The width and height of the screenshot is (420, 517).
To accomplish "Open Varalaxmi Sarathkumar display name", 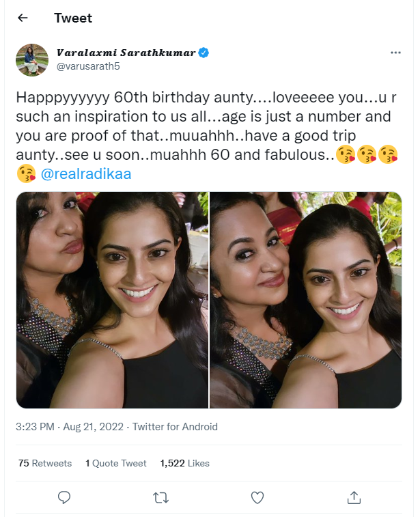I will [x=126, y=53].
